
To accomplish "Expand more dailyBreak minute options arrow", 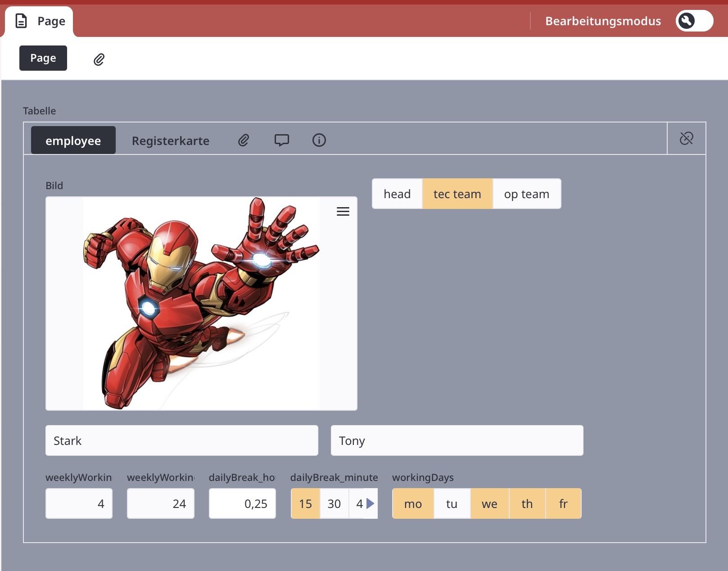I will (371, 503).
